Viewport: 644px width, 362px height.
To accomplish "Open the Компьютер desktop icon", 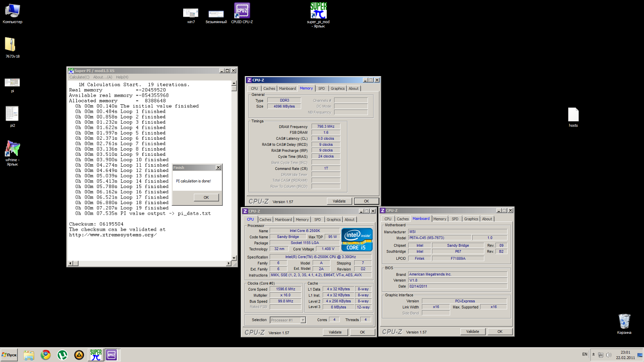I will pyautogui.click(x=12, y=14).
